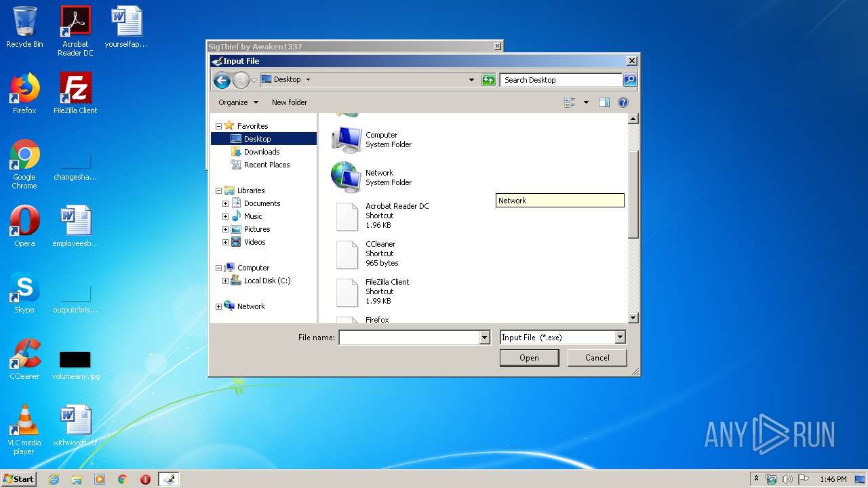Viewport: 868px width, 488px height.
Task: Select the VLC media player desktop icon
Action: click(x=24, y=430)
